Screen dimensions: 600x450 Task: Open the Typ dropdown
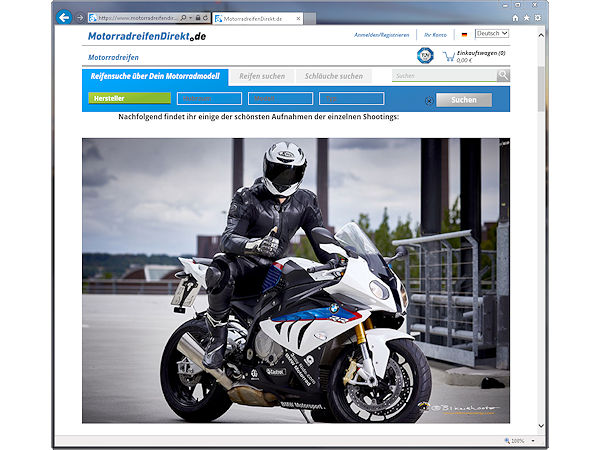coord(351,99)
